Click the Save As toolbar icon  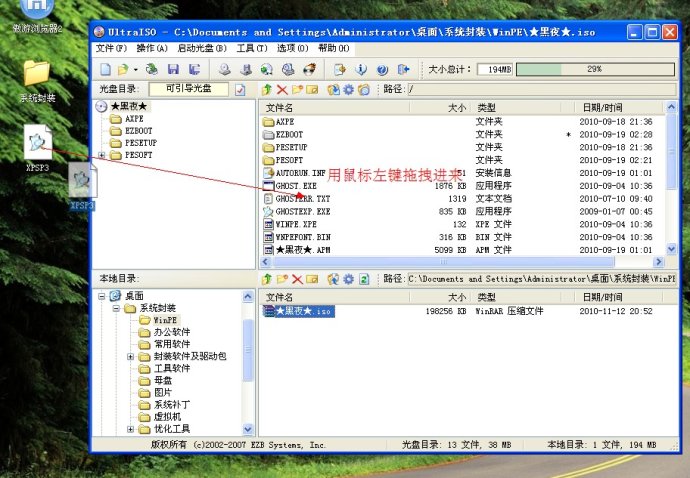tap(194, 70)
